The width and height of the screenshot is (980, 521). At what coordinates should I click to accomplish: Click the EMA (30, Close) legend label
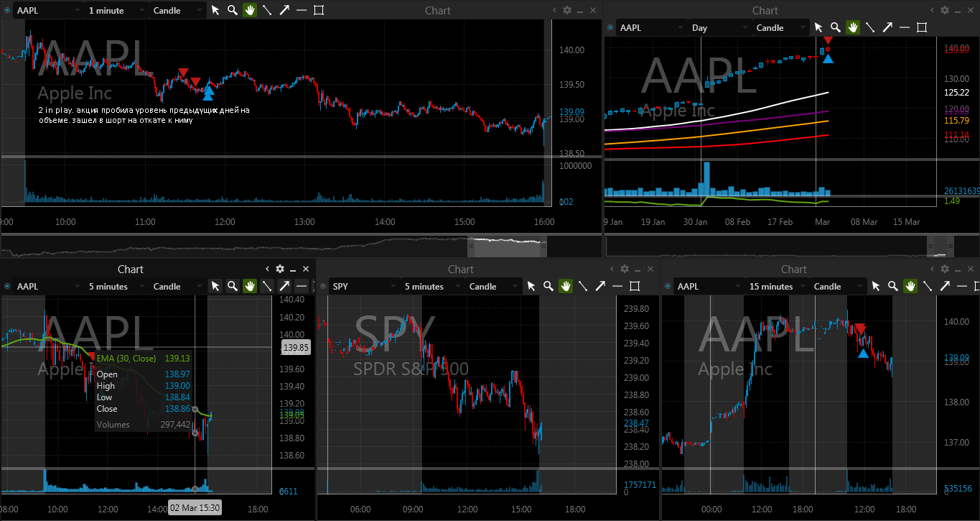126,358
